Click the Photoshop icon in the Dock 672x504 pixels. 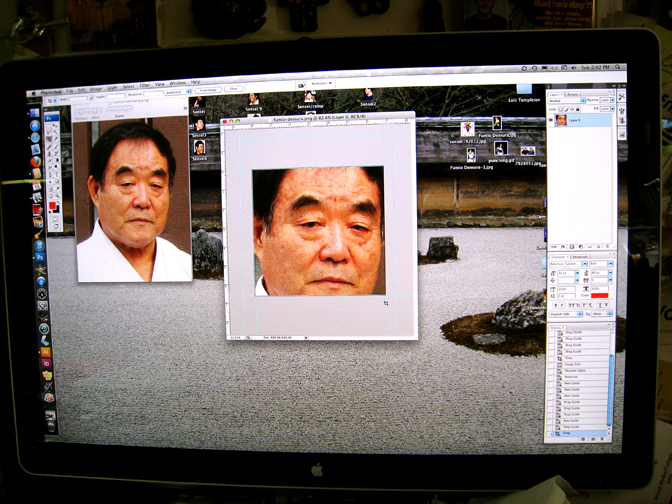(39, 257)
